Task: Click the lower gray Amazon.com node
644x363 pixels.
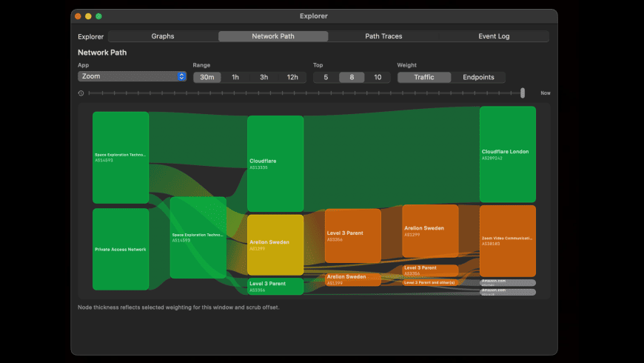Action: click(x=508, y=292)
